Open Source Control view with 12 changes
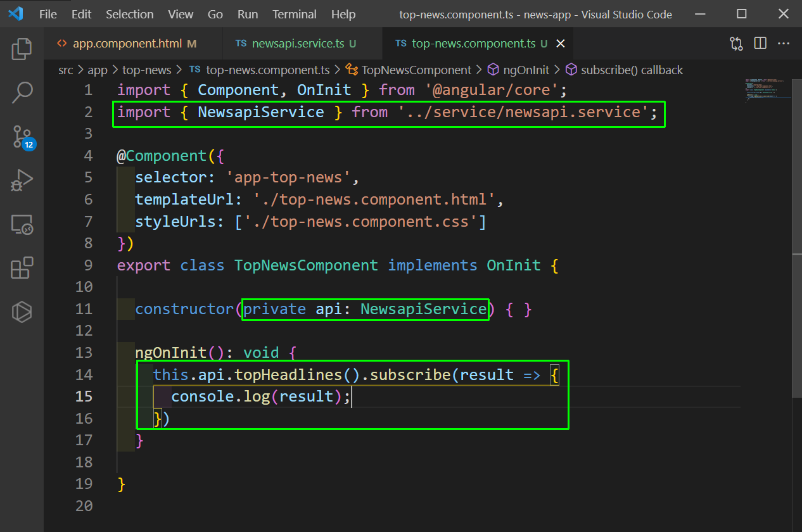The height and width of the screenshot is (532, 802). click(x=23, y=136)
